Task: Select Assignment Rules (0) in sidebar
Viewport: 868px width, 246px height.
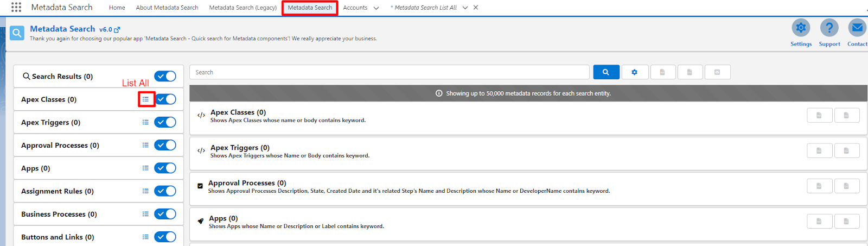Action: (58, 191)
